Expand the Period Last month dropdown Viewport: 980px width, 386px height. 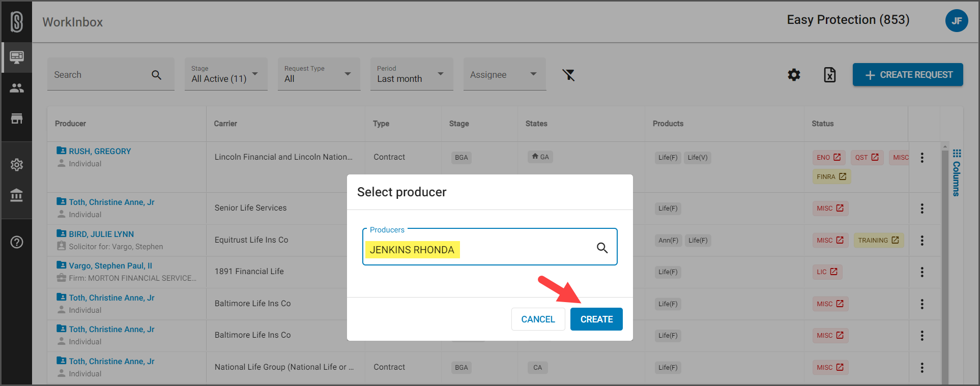(x=412, y=74)
